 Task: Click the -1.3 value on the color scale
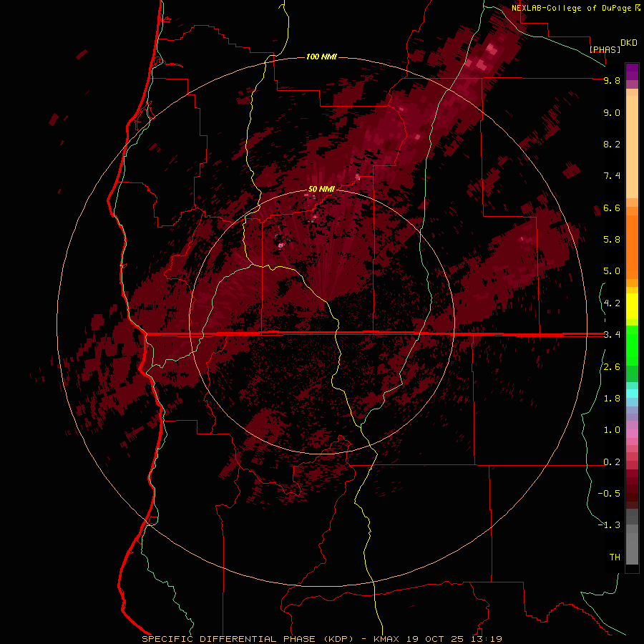[x=609, y=525]
